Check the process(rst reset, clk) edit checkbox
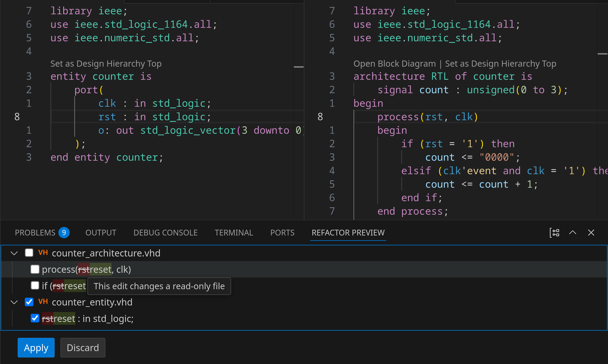Screen dimensions: 608x364 (x=35, y=269)
